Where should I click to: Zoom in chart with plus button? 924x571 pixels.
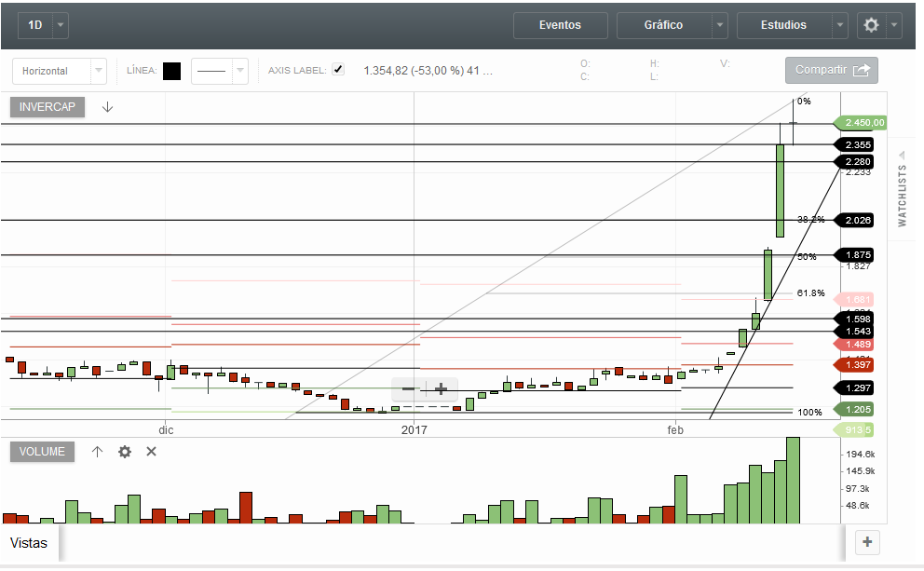pyautogui.click(x=441, y=389)
